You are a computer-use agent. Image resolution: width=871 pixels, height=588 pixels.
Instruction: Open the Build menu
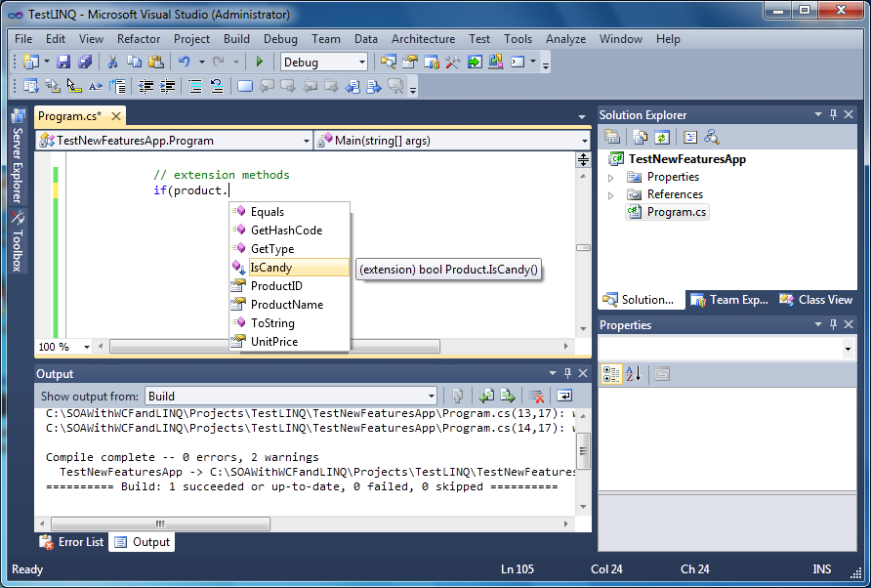click(x=236, y=39)
